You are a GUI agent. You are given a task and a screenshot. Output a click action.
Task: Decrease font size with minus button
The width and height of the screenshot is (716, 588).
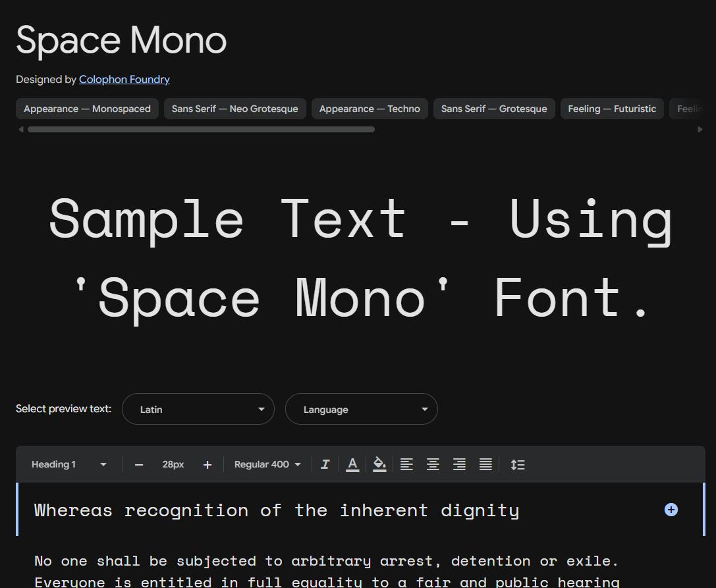(x=139, y=465)
